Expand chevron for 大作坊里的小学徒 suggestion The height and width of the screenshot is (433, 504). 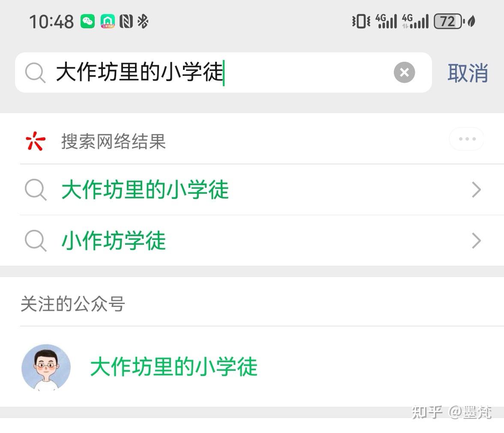pyautogui.click(x=477, y=189)
